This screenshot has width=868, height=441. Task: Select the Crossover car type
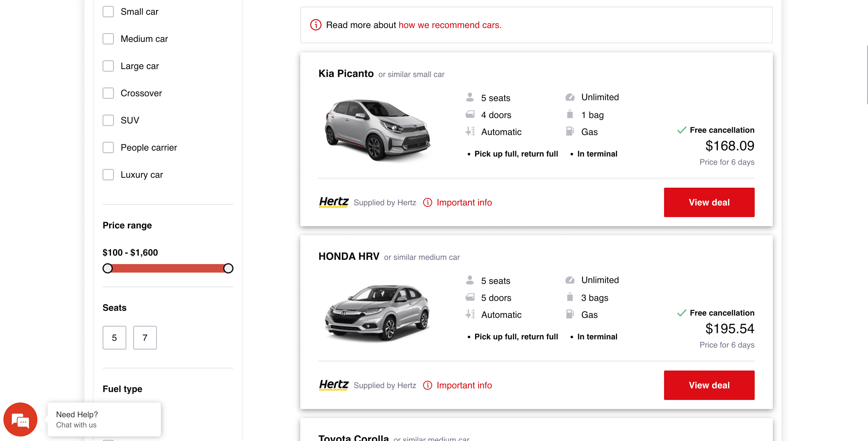tap(108, 93)
